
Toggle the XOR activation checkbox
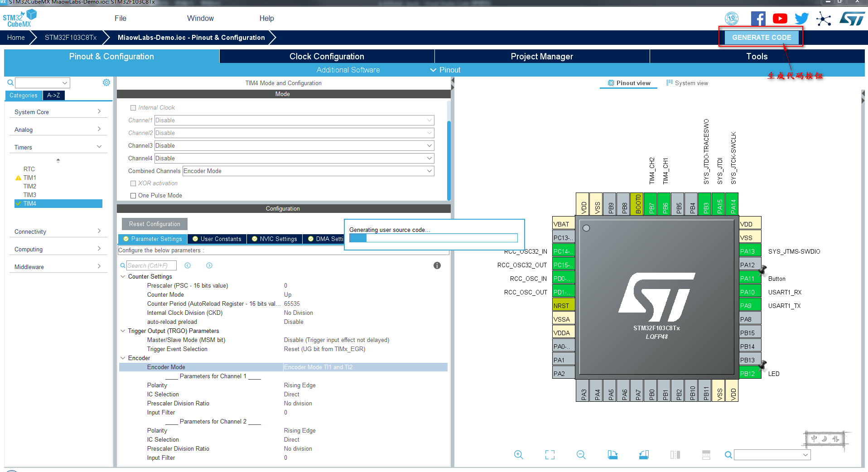(133, 183)
